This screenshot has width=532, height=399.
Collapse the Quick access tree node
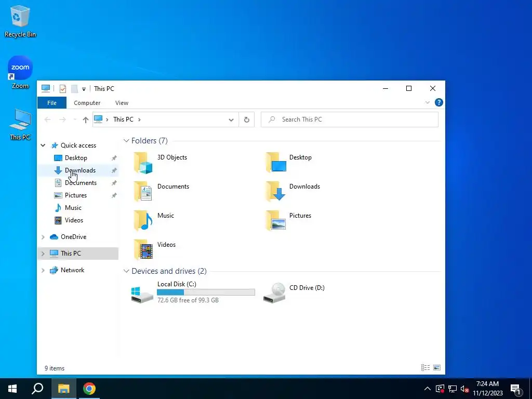[x=43, y=145]
